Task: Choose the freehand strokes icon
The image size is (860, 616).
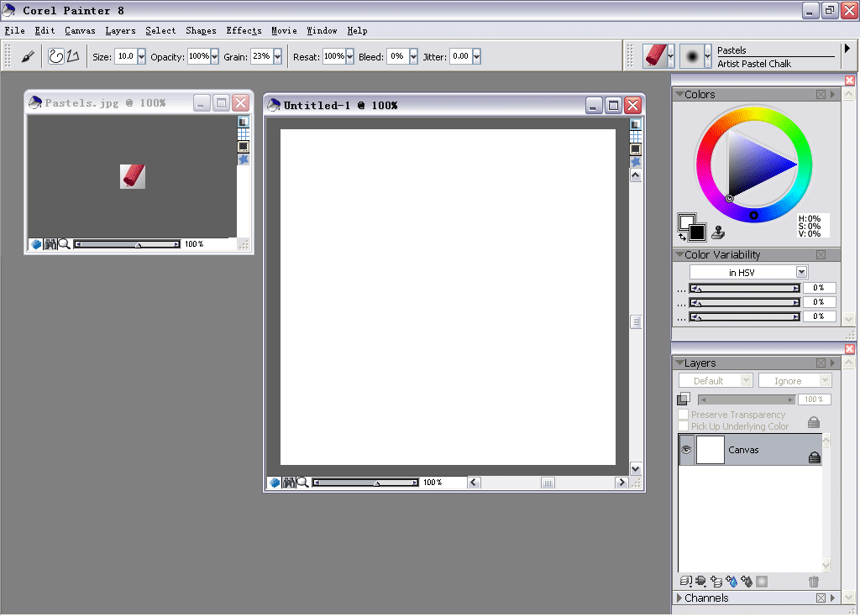Action: pyautogui.click(x=56, y=56)
